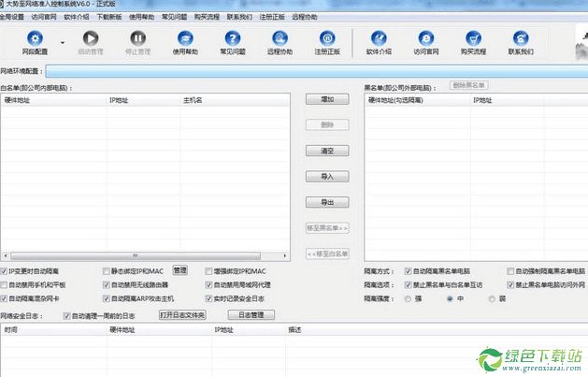Click the 注册正版 toolbar icon
588x377 pixels.
(326, 38)
